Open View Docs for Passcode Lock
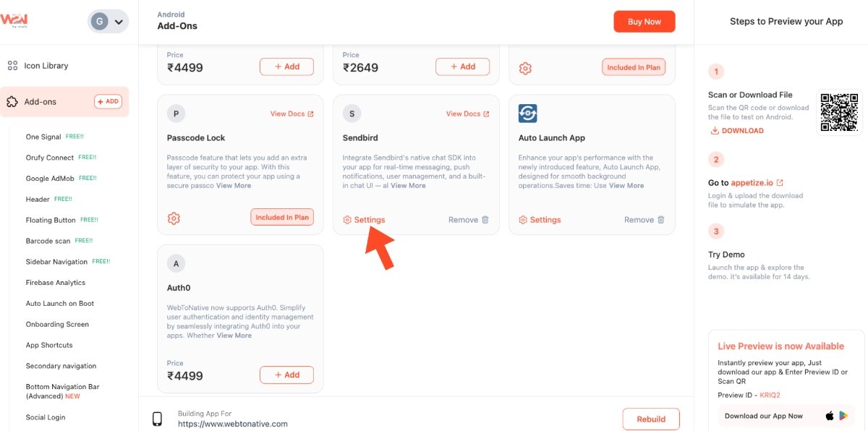This screenshot has height=431, width=868. 292,114
